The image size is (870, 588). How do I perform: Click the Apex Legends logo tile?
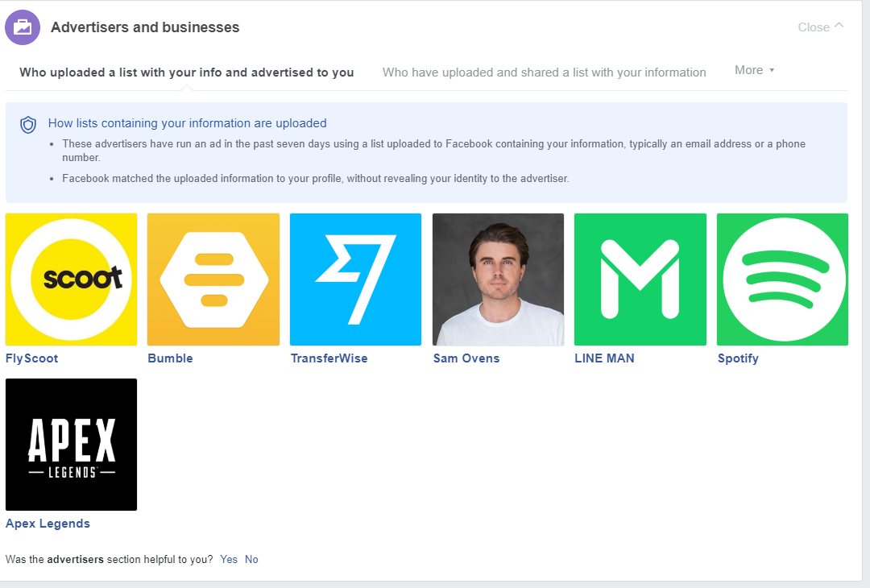click(x=71, y=445)
